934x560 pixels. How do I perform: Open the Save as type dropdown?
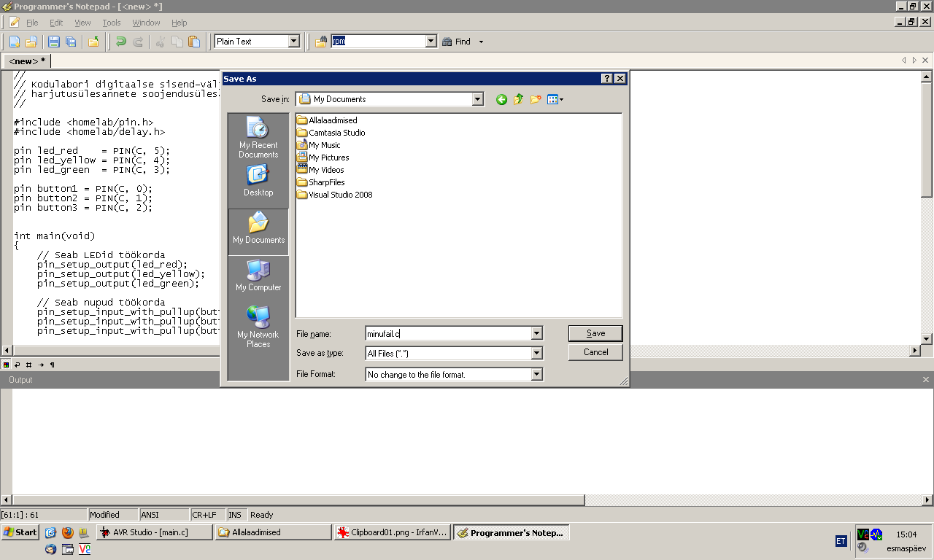click(537, 353)
